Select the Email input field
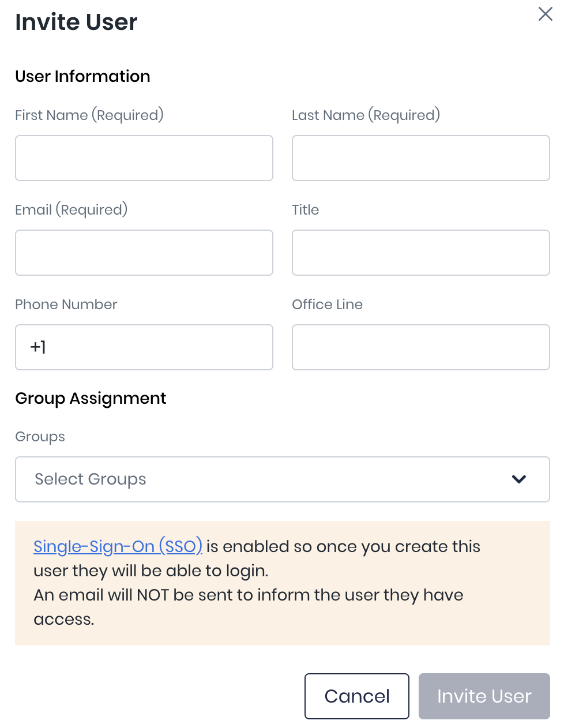Screen dimensions: 564x728 (x=144, y=253)
